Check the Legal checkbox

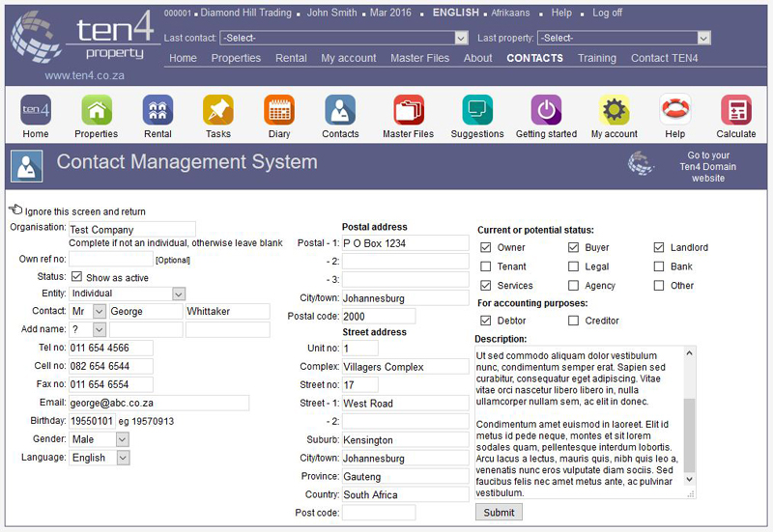(573, 266)
